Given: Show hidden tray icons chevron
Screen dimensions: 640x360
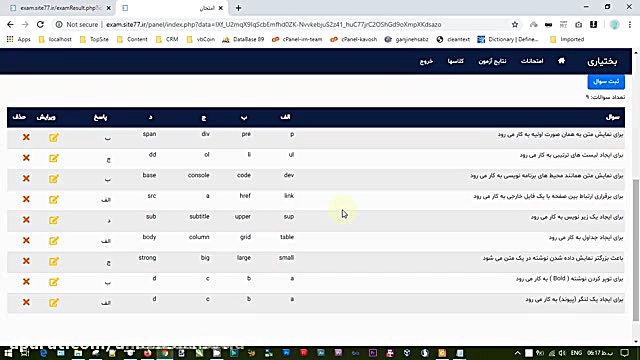Looking at the screenshot, I should 518,353.
